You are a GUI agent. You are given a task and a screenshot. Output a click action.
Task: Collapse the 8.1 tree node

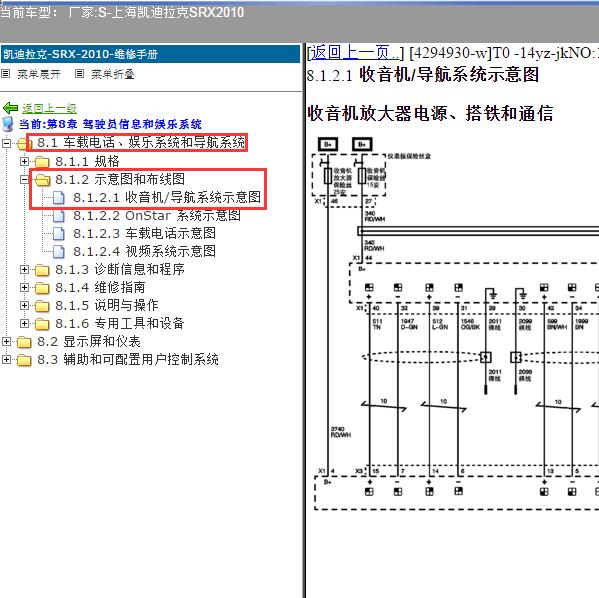tap(6, 143)
